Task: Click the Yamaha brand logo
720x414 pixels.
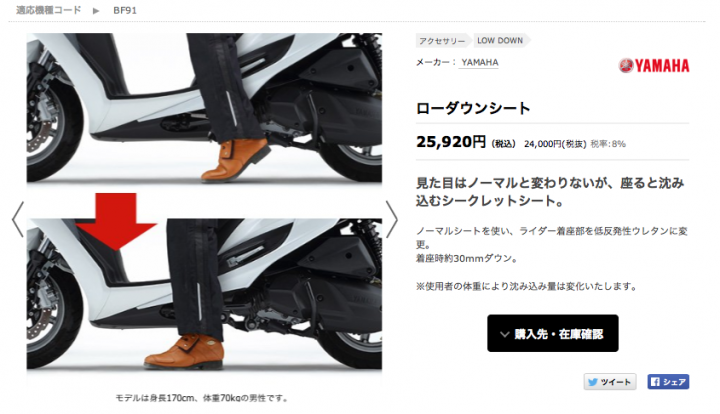Action: [x=653, y=66]
